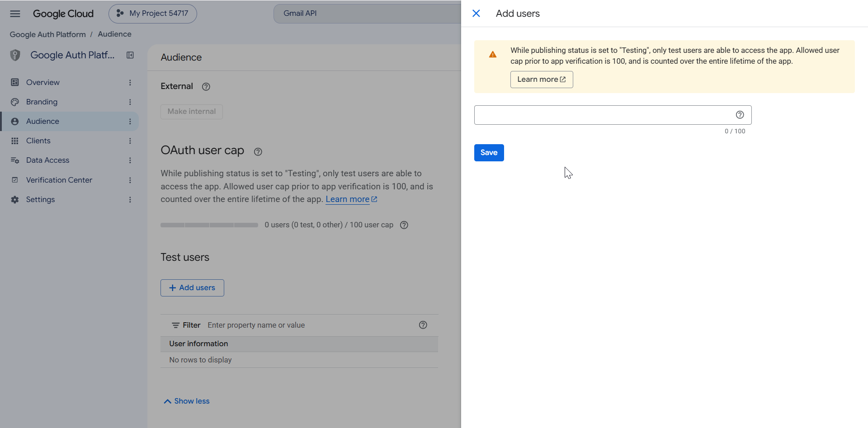This screenshot has width=868, height=428.
Task: Open the Data Access three-dot more menu
Action: click(x=130, y=160)
